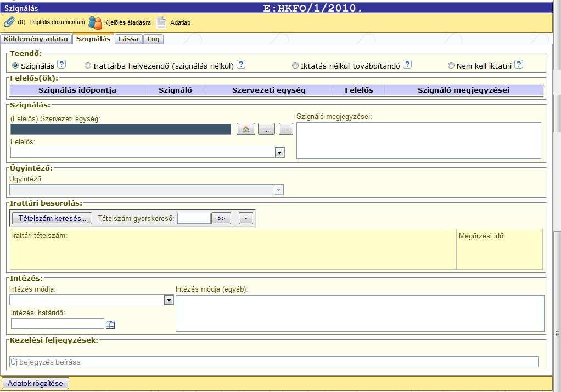Click into Szignáló megjegyzései text area
Viewport: 561px width, 392px height.
click(x=419, y=141)
